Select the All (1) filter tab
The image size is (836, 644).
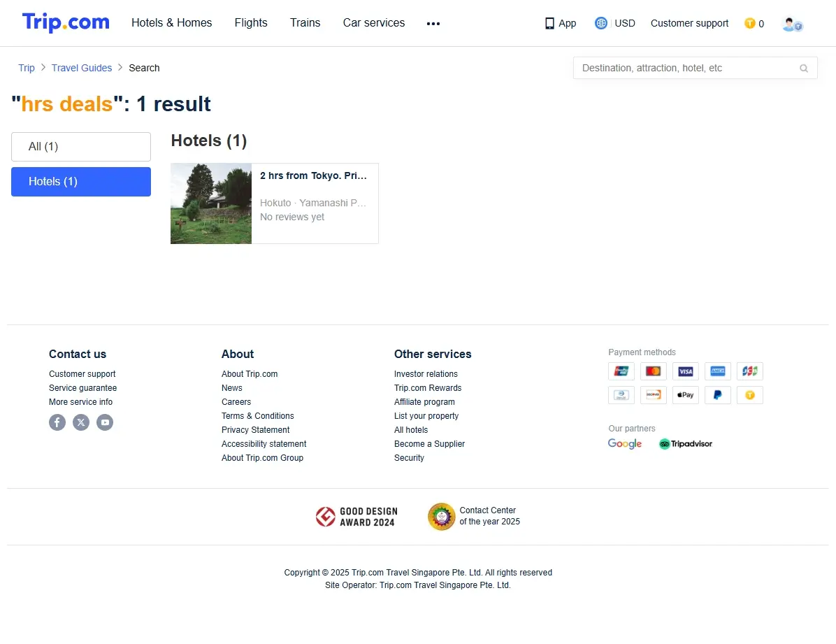pyautogui.click(x=81, y=147)
